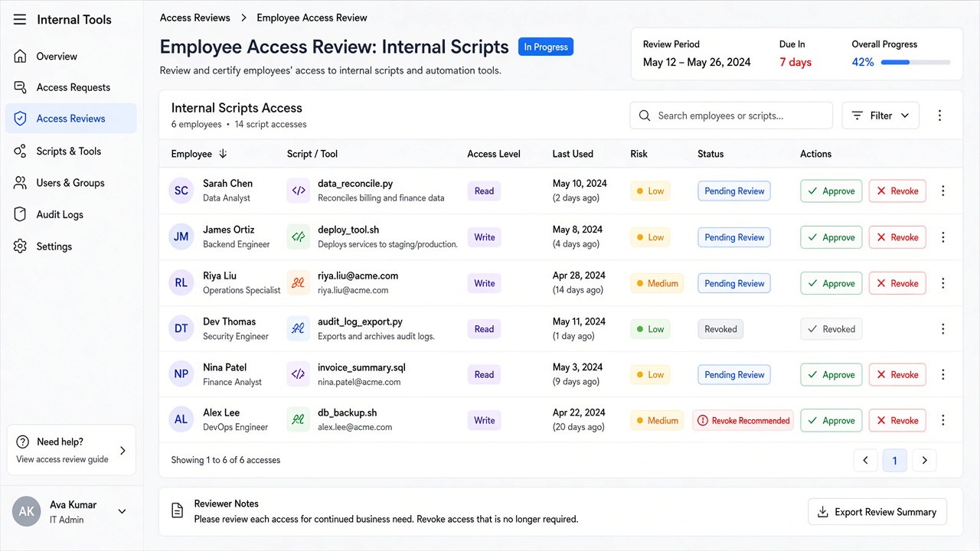Image resolution: width=980 pixels, height=551 pixels.
Task: Open Settings in the sidebar
Action: point(71,246)
